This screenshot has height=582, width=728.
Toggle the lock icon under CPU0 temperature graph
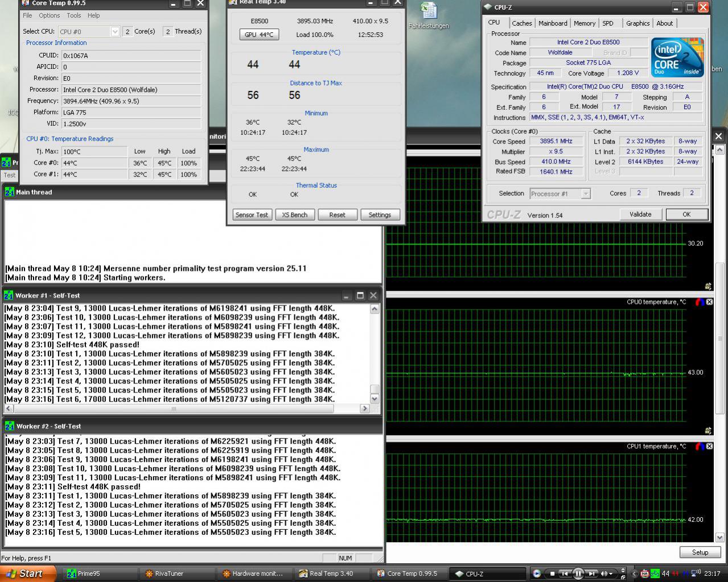click(708, 430)
